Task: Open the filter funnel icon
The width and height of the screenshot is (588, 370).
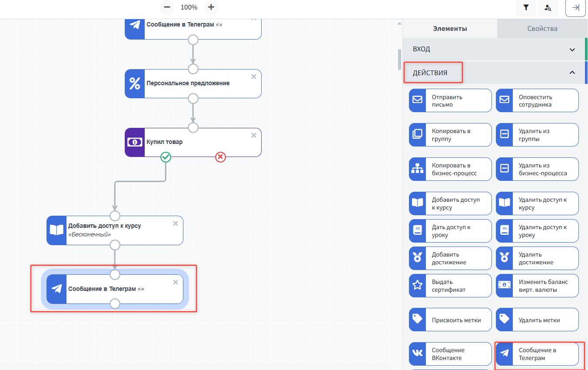Action: tap(526, 8)
